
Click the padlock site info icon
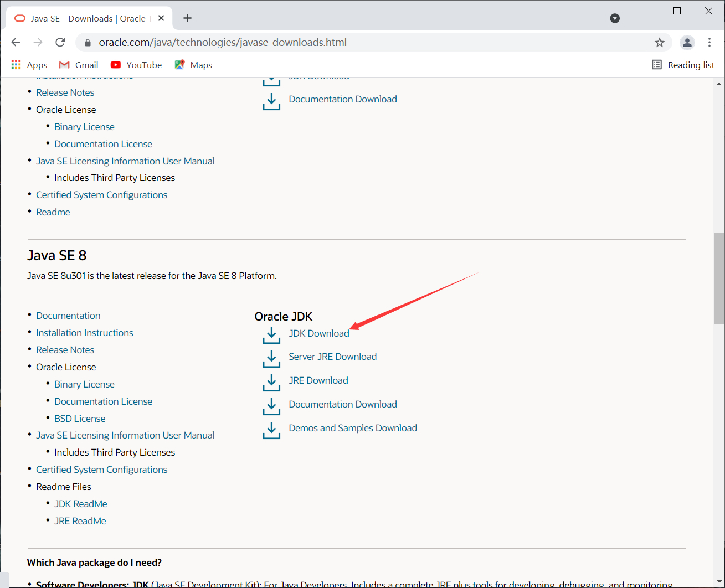pyautogui.click(x=87, y=43)
